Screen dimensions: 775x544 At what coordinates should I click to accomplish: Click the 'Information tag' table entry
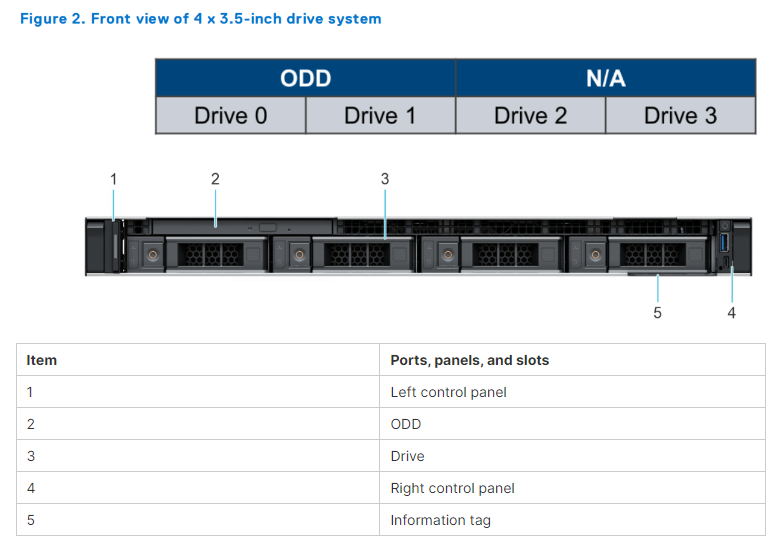pos(440,520)
